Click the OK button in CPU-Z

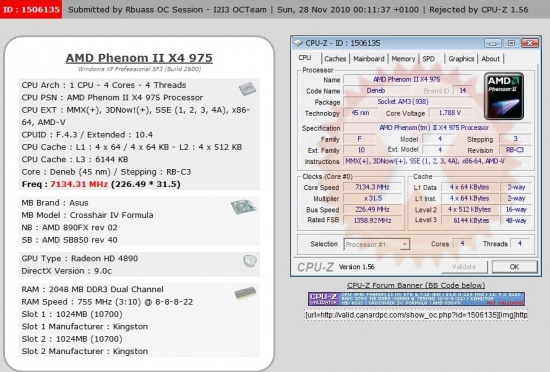coord(514,267)
